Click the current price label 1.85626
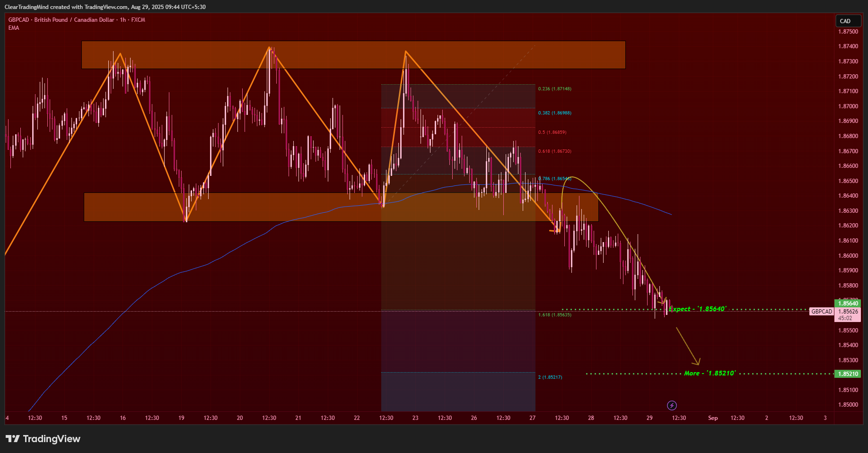Image resolution: width=868 pixels, height=453 pixels. (848, 312)
